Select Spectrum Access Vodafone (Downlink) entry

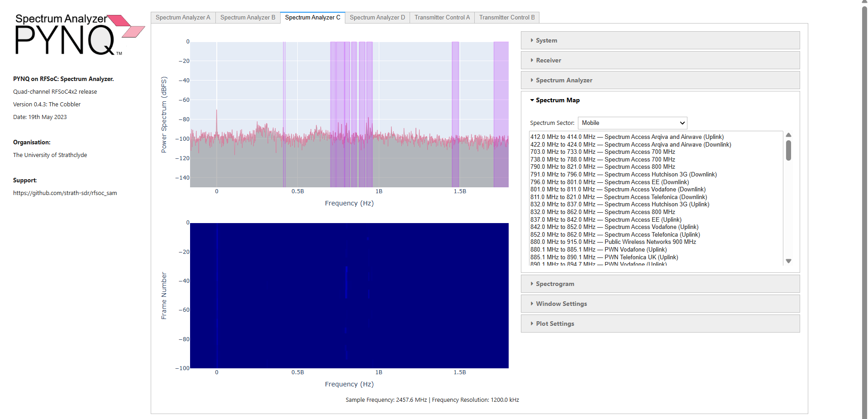tap(618, 190)
